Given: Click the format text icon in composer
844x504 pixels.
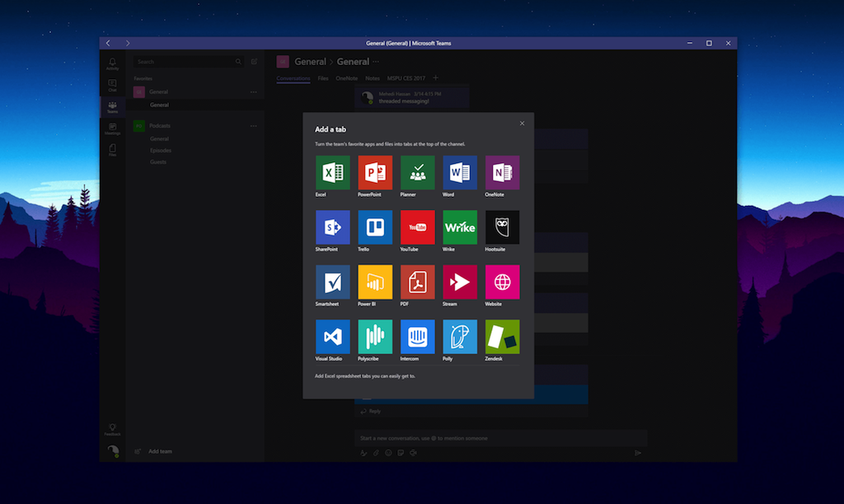Looking at the screenshot, I should (x=363, y=453).
